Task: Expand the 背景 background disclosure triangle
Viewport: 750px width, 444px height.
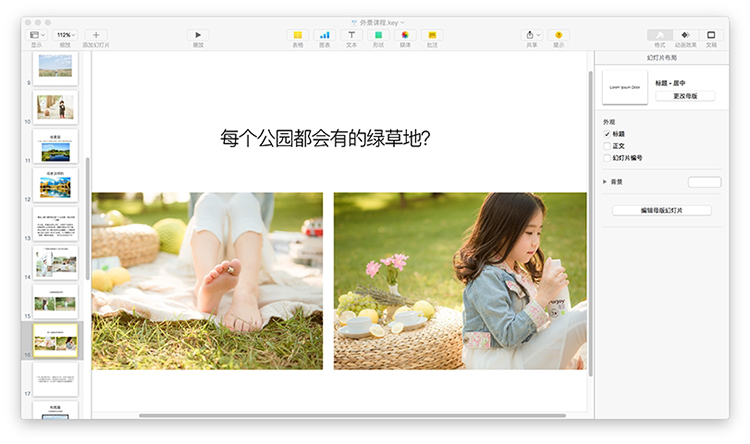Action: (605, 182)
